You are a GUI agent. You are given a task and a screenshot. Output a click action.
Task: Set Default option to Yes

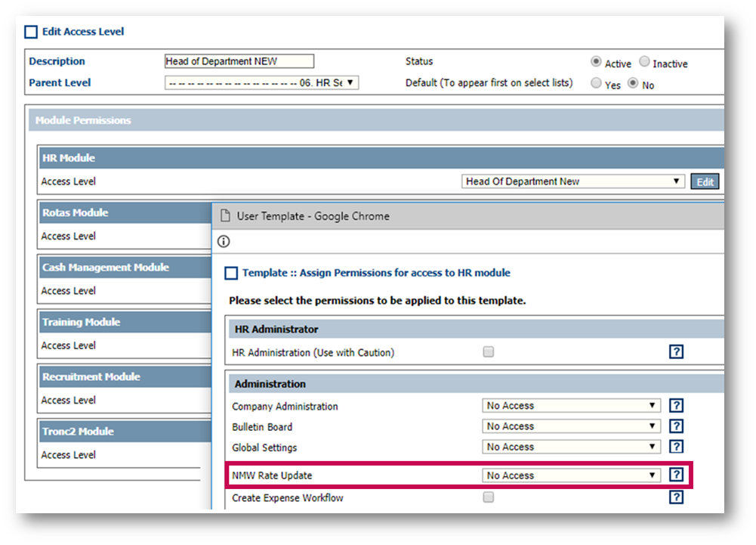tap(597, 83)
